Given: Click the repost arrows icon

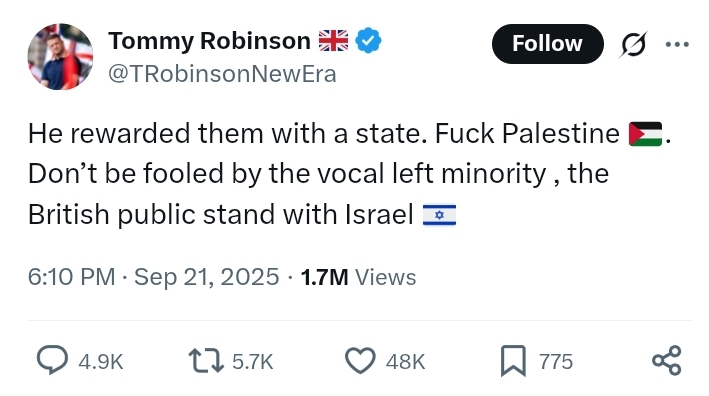Looking at the screenshot, I should pyautogui.click(x=206, y=360).
